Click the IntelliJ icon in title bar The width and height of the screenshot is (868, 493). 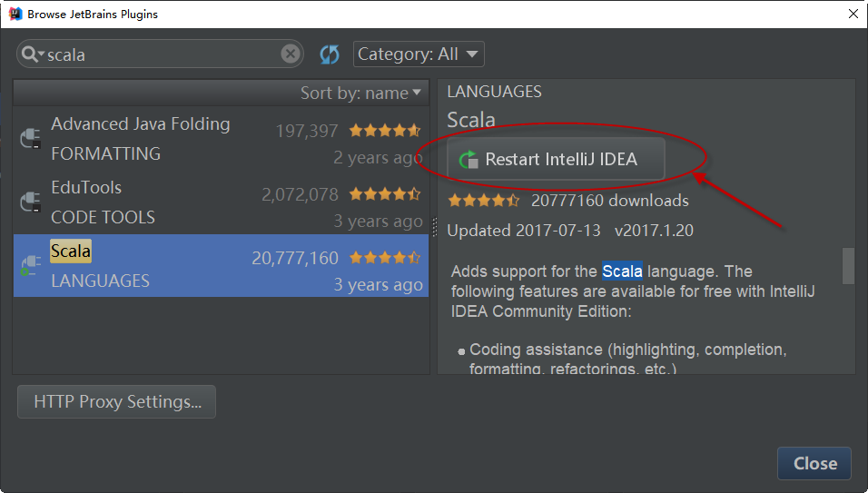click(15, 14)
